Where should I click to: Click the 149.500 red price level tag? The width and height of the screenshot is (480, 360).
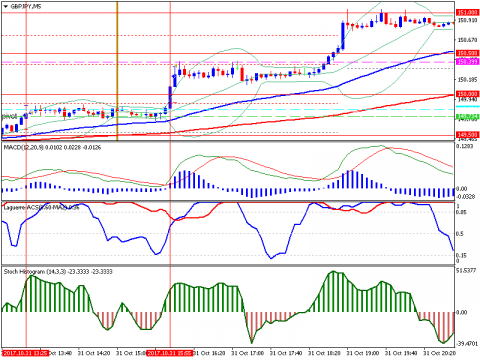coord(467,135)
